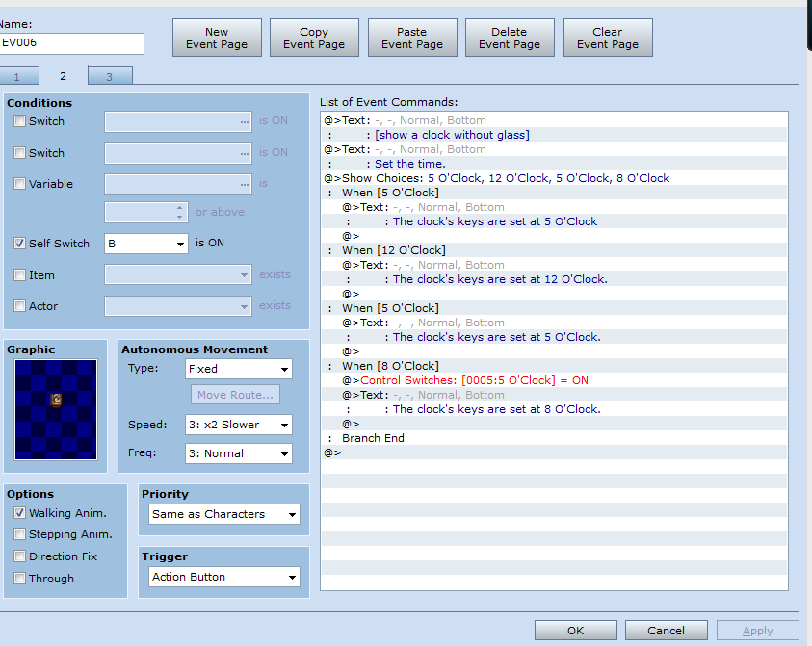
Task: Click the Cancel button
Action: pyautogui.click(x=666, y=631)
